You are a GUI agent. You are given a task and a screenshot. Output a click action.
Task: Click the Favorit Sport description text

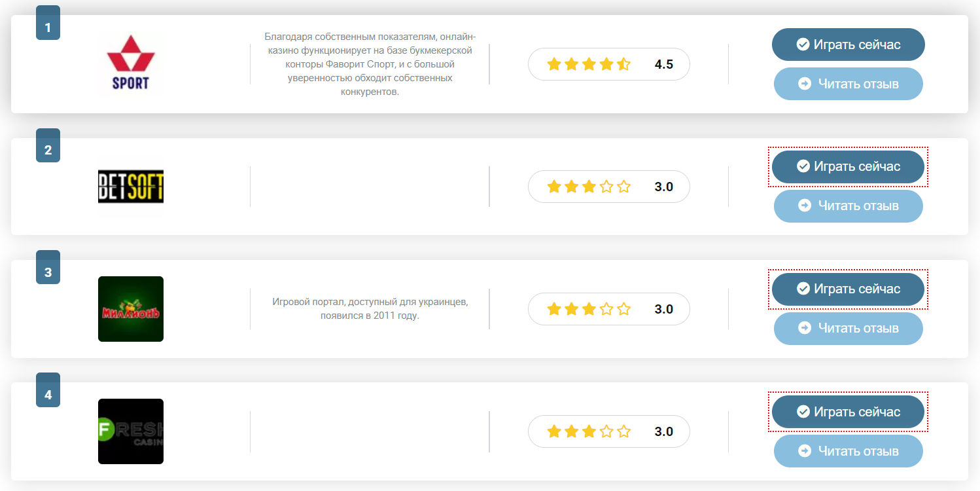click(x=370, y=64)
